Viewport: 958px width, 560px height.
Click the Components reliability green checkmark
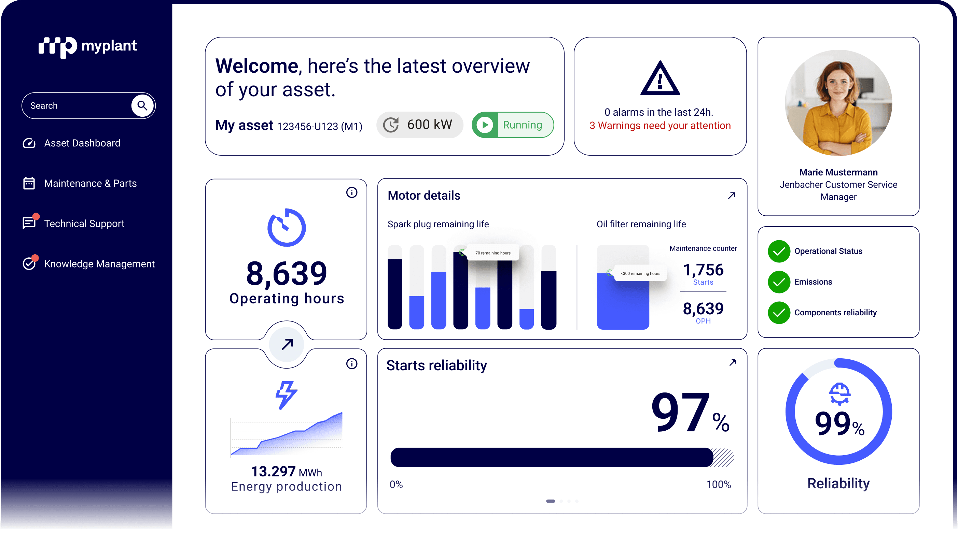point(779,313)
